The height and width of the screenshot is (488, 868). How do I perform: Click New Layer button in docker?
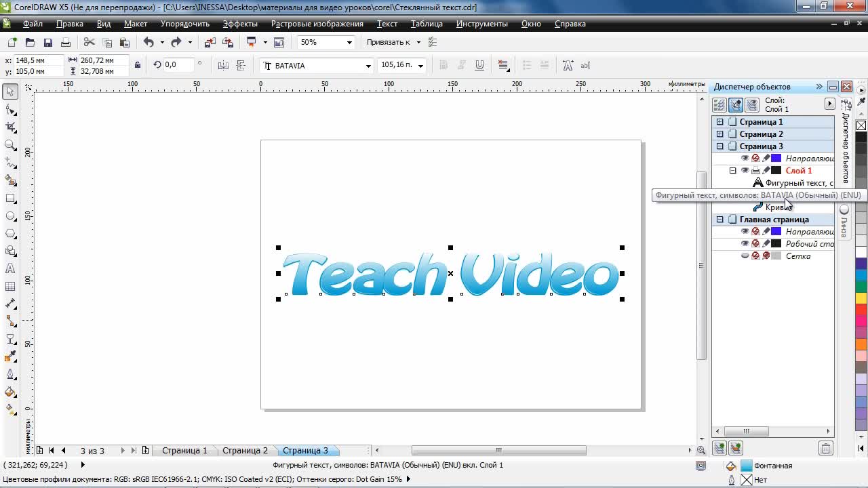pyautogui.click(x=719, y=448)
